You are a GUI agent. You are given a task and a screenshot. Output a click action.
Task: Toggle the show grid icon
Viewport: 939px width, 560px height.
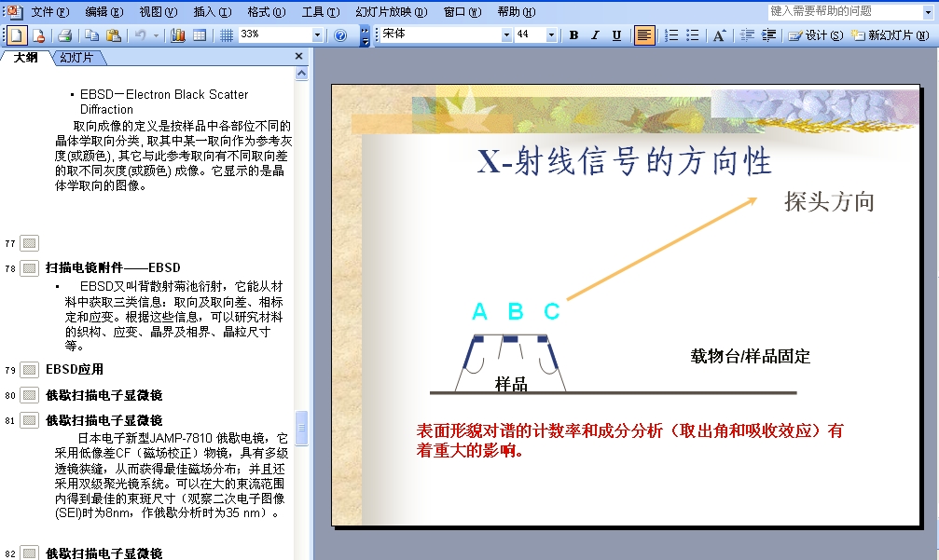(x=227, y=36)
